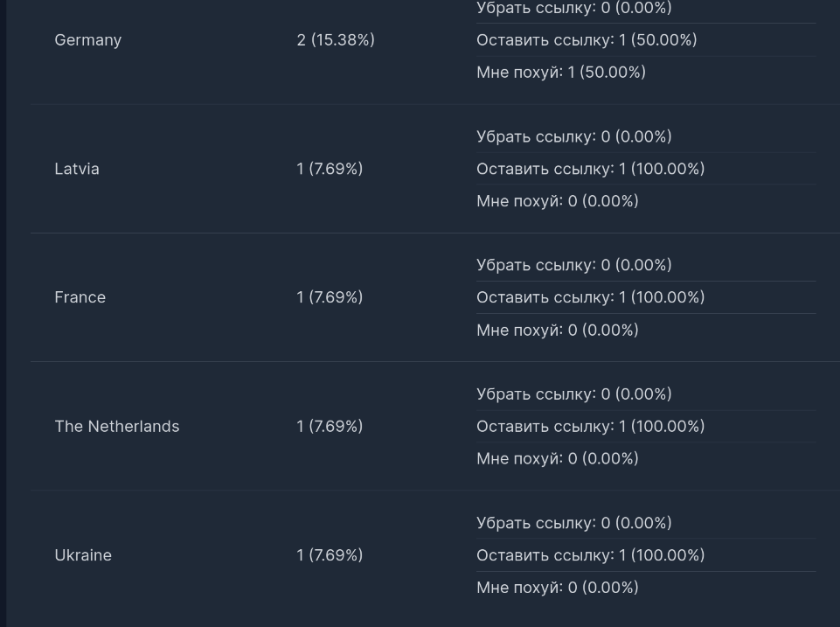The image size is (840, 627).
Task: Click France's 'Мне похуй: 0 (0.00%)' result
Action: click(x=558, y=330)
